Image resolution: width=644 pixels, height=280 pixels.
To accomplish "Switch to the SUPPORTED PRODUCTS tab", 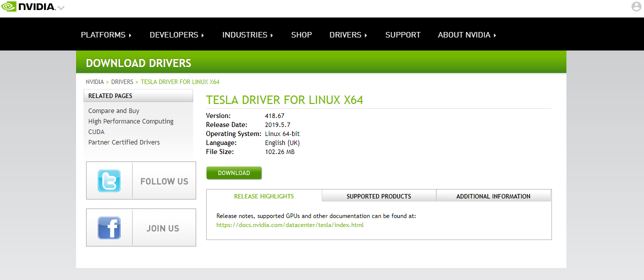I will tap(379, 196).
